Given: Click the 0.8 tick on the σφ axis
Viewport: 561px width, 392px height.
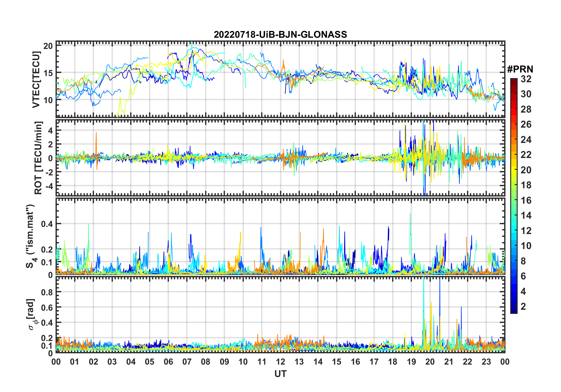Looking at the screenshot, I should [x=47, y=292].
